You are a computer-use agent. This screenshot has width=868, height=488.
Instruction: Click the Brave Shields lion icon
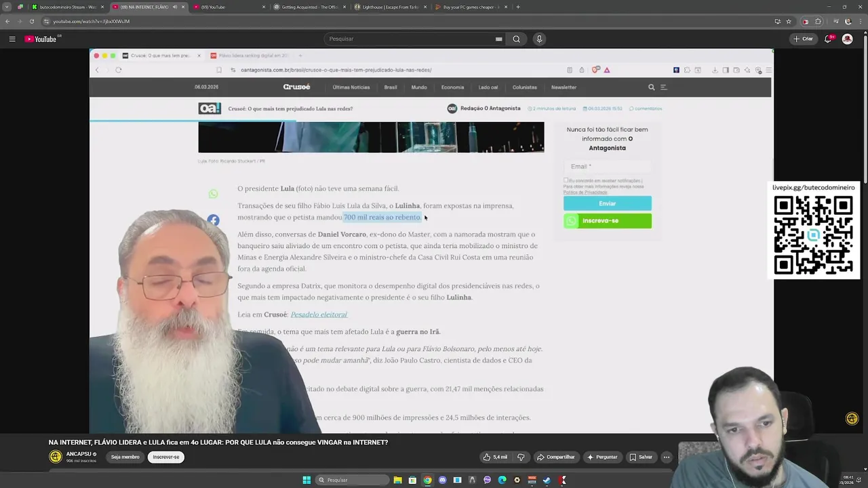click(x=595, y=70)
